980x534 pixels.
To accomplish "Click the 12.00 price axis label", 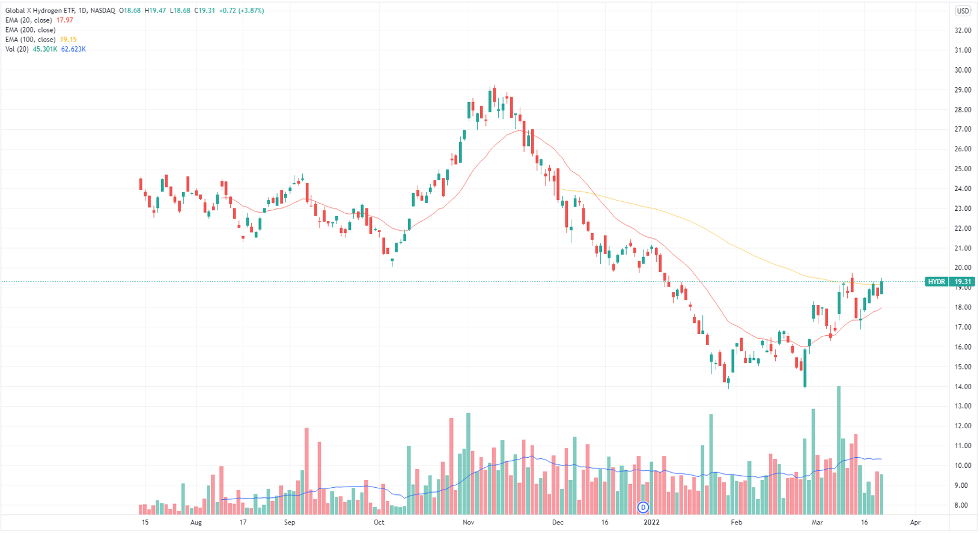I will click(x=963, y=426).
